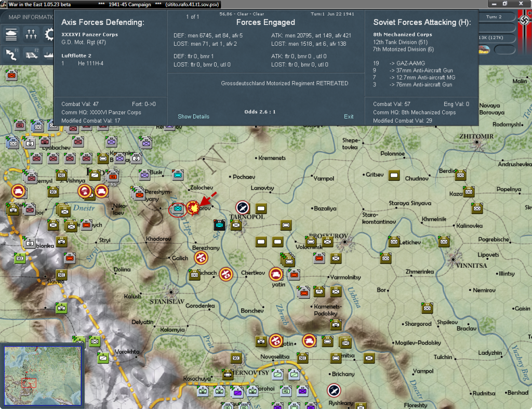This screenshot has height=409, width=532.
Task: Select the unit counter near Letichev
Action: click(x=394, y=241)
